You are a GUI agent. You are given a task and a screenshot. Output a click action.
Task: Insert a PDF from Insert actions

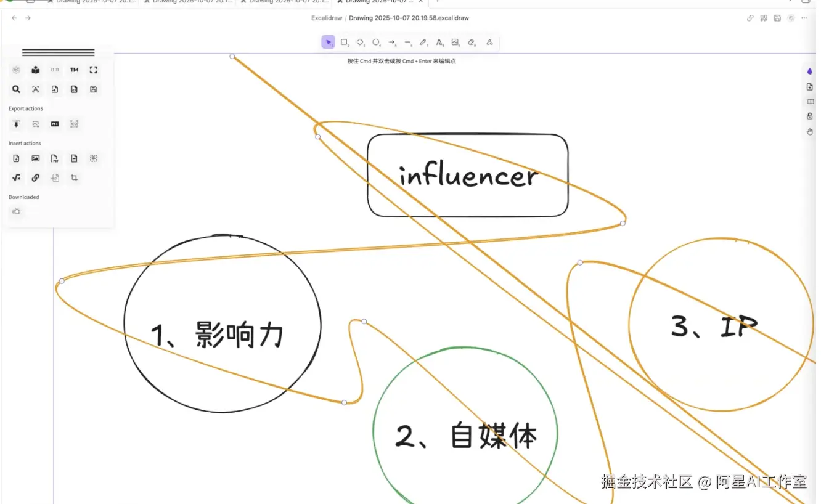pos(55,158)
